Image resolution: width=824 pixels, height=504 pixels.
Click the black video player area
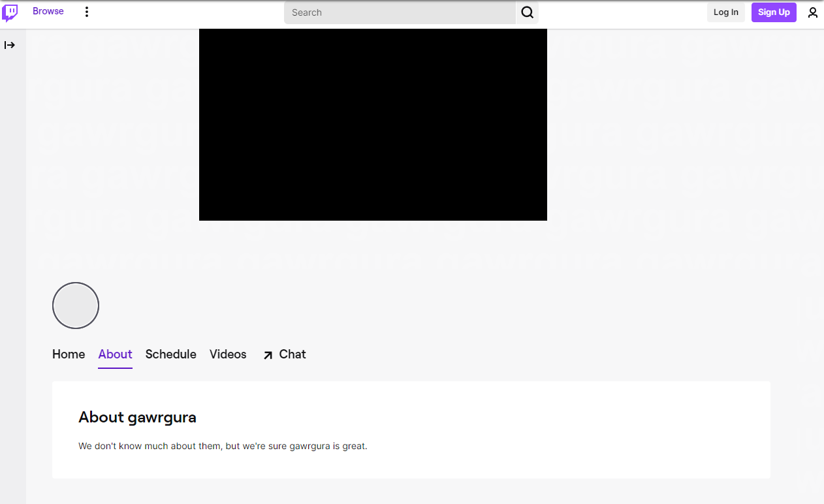point(373,124)
